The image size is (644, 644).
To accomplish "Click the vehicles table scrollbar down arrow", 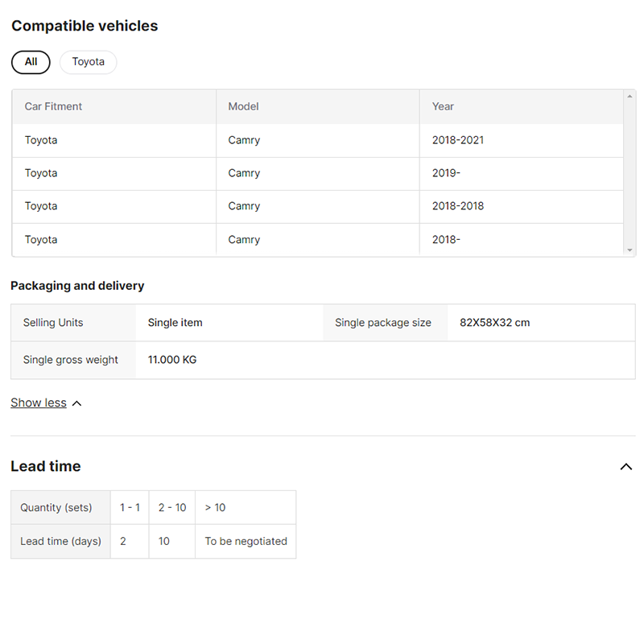I will pyautogui.click(x=630, y=250).
